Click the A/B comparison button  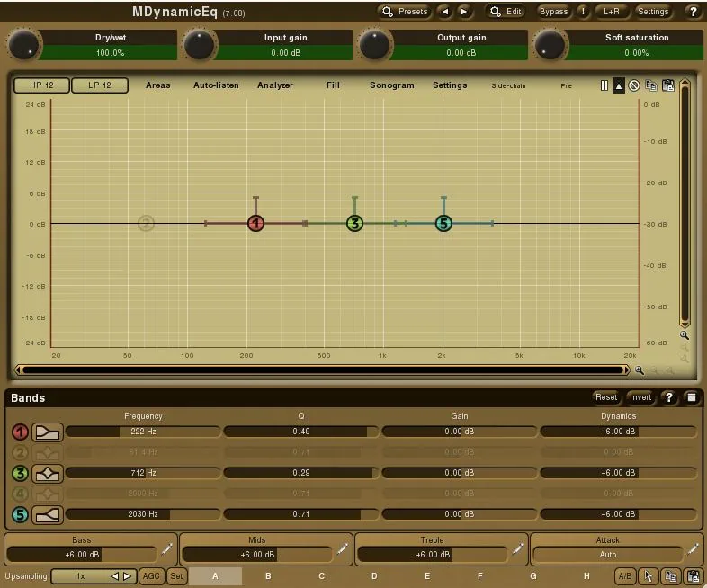(x=625, y=576)
